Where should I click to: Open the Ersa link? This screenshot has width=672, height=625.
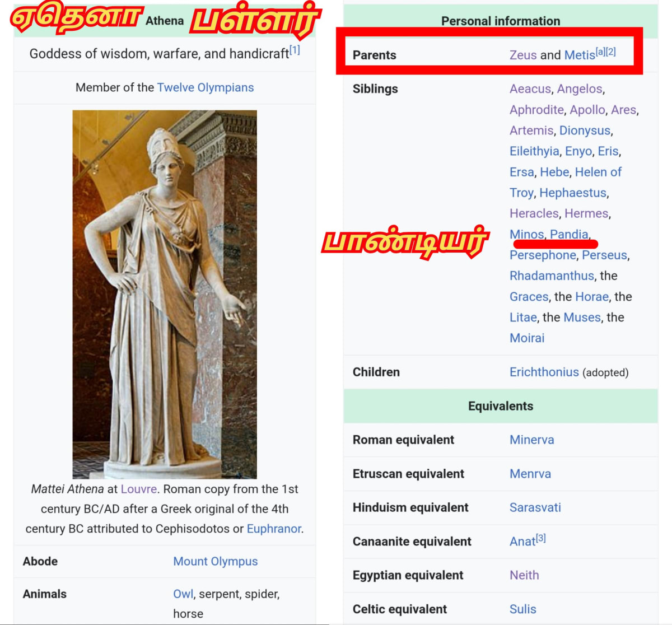click(x=522, y=172)
